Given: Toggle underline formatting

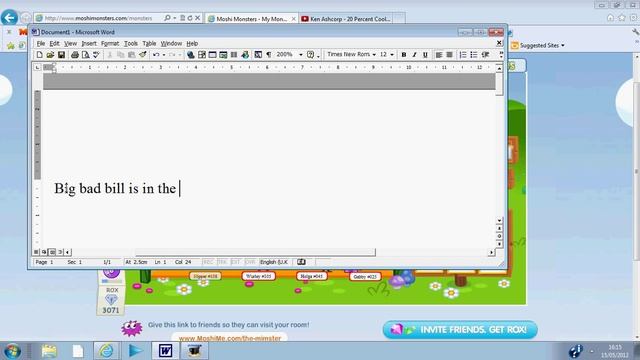Looking at the screenshot, I should [425, 55].
